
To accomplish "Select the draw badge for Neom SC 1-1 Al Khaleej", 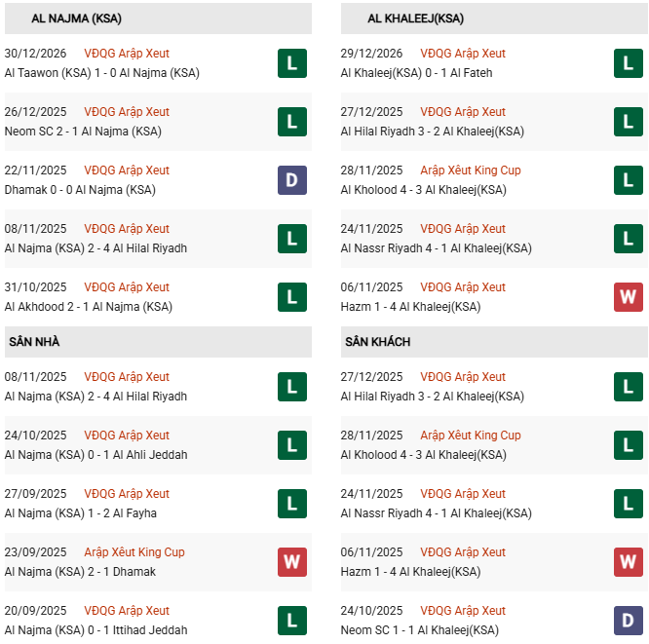I will coord(628,621).
